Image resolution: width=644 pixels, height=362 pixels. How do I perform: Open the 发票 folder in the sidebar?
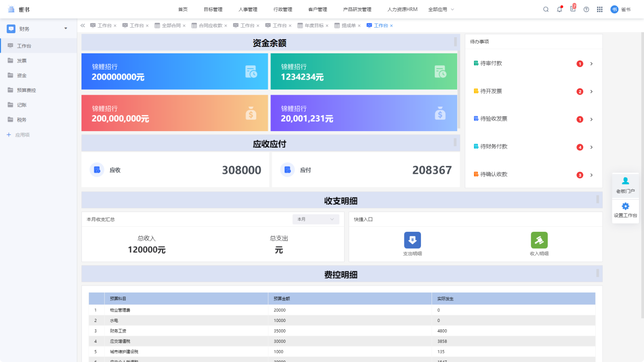[x=38, y=61]
